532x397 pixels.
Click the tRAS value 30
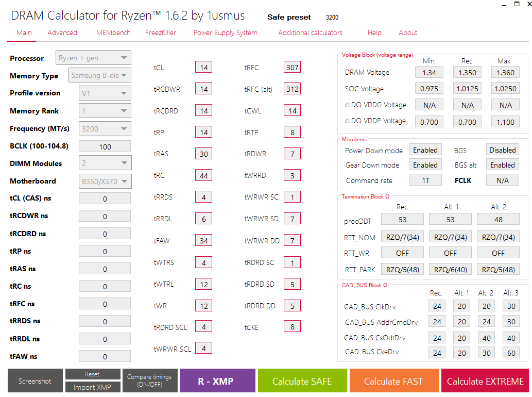[x=203, y=154]
